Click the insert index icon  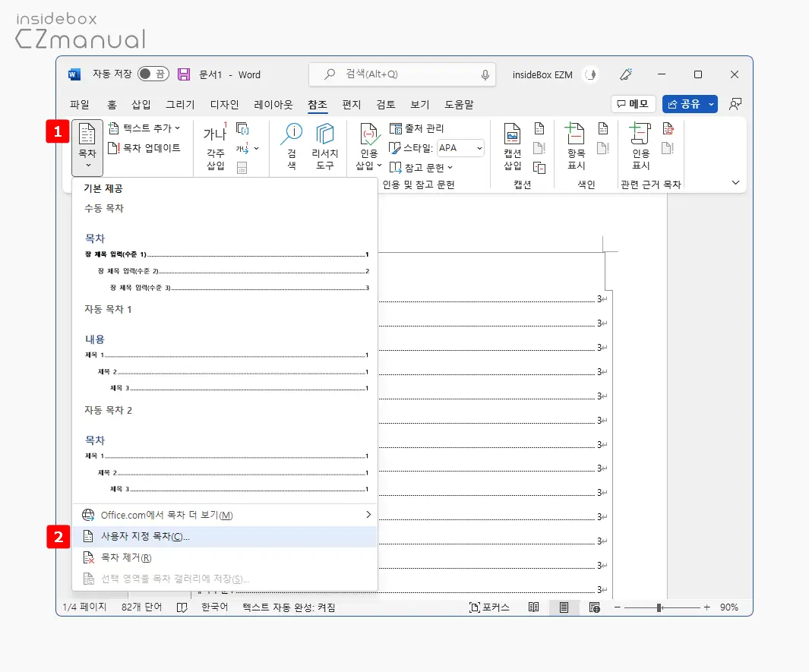tap(603, 128)
